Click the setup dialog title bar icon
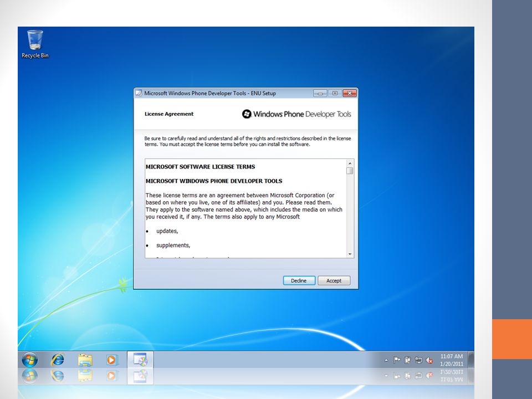 pos(139,93)
